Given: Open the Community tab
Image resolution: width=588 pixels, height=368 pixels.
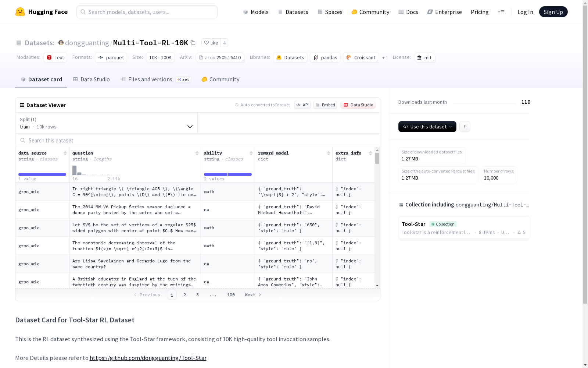Looking at the screenshot, I should (x=220, y=79).
